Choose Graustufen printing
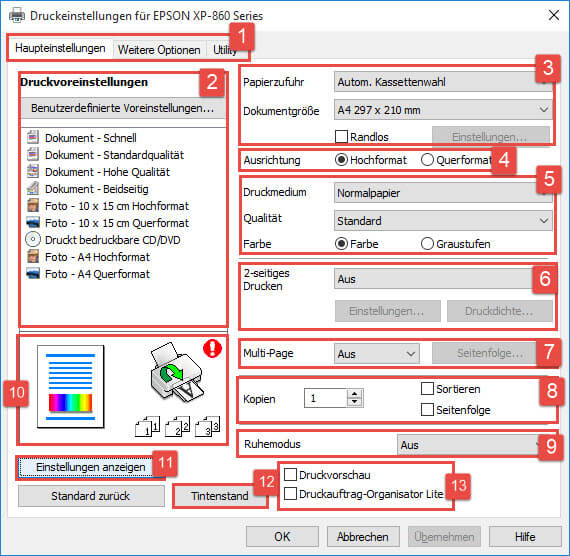 tap(427, 244)
